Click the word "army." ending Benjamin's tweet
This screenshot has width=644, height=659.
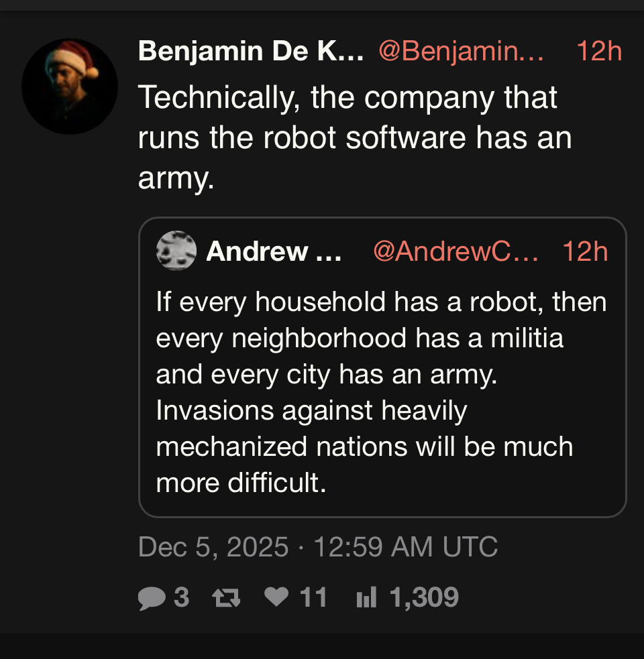coord(176,178)
